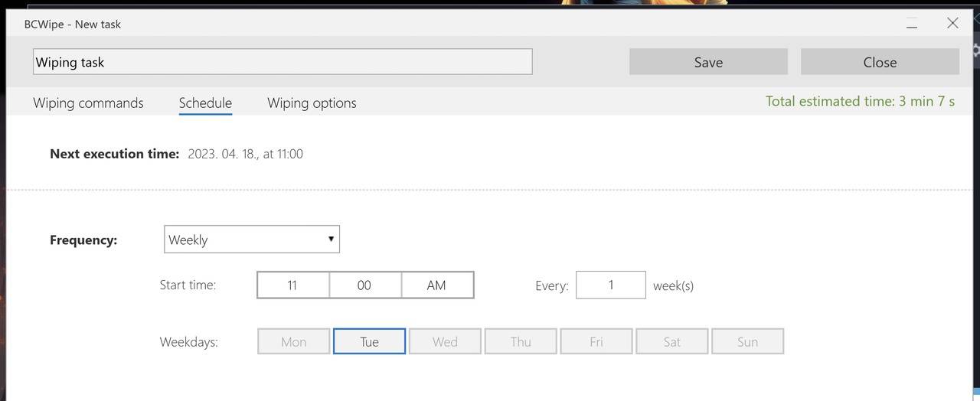Enable Fri in the weekdays row

(x=596, y=341)
